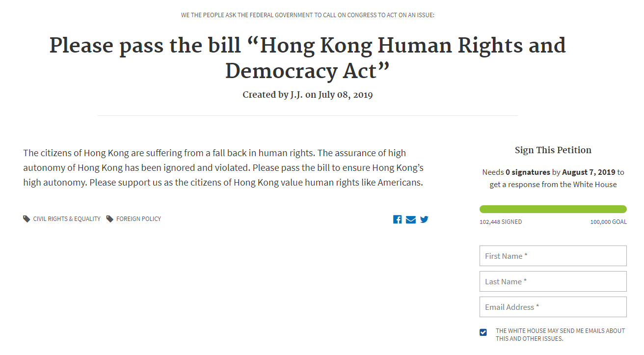Focus the Last Name field

553,281
